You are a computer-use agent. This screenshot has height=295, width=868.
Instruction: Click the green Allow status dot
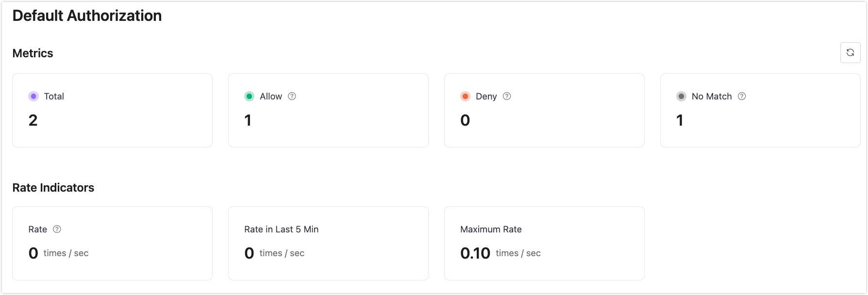(x=249, y=96)
